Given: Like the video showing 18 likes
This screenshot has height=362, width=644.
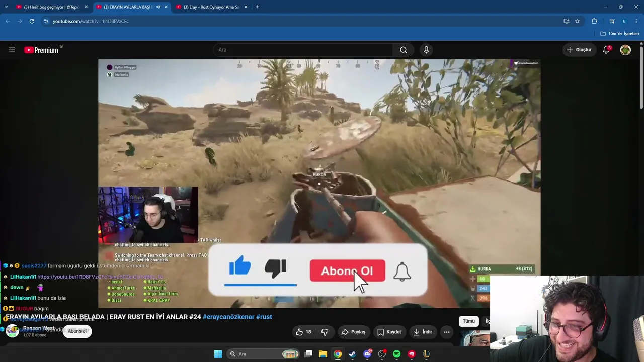Looking at the screenshot, I should [303, 332].
